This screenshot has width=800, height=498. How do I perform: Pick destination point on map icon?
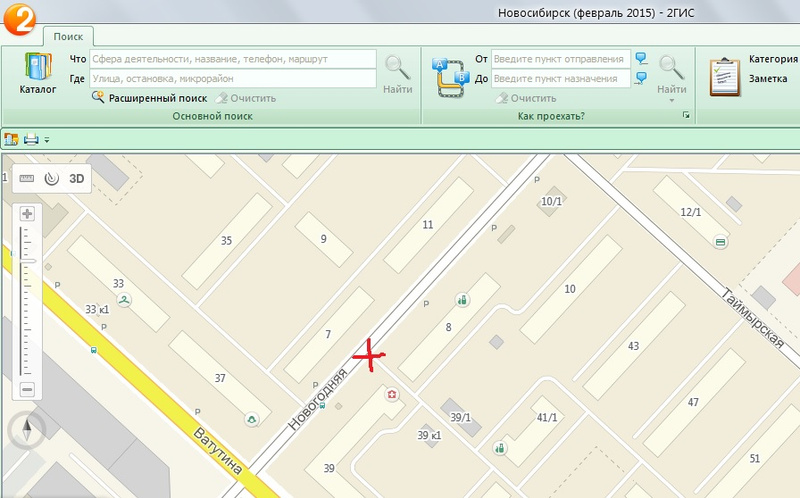pos(641,78)
